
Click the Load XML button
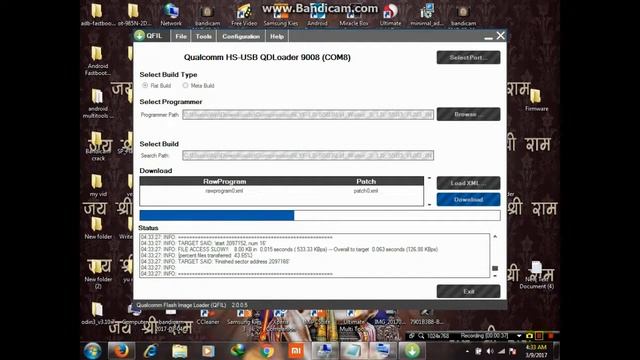point(468,183)
